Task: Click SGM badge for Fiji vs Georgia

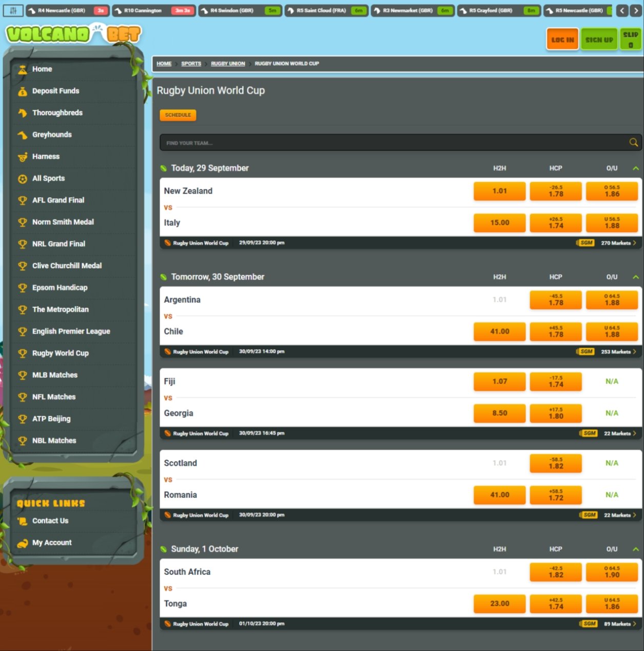Action: pos(589,433)
